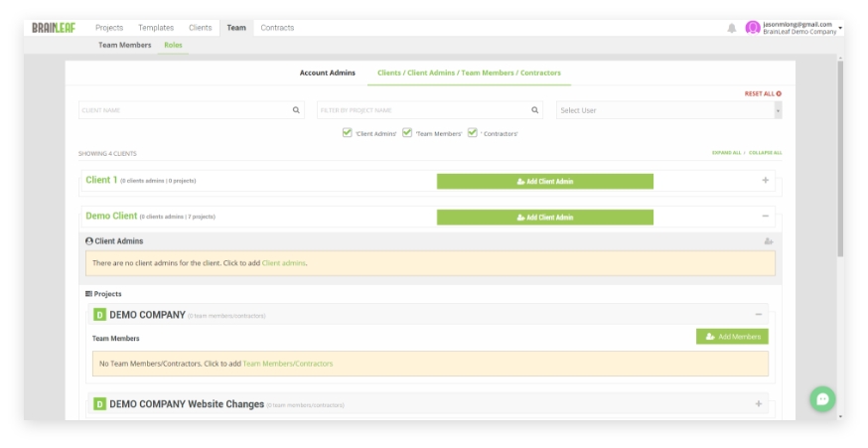Click the BrainLeaf logo

54,28
